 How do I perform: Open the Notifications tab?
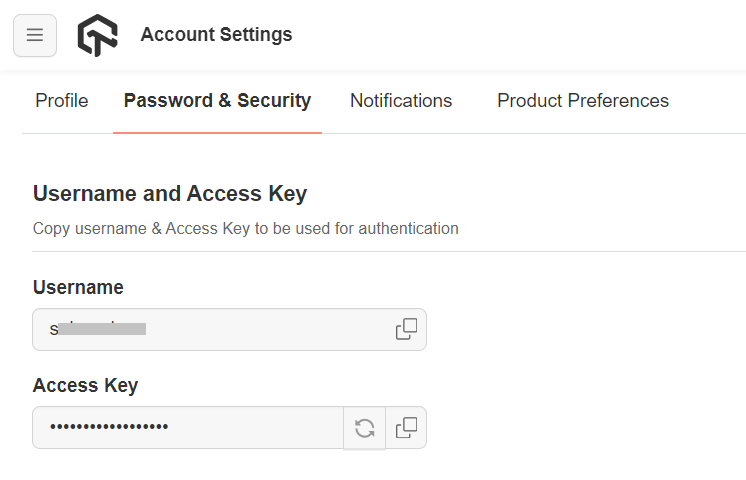[x=401, y=101]
